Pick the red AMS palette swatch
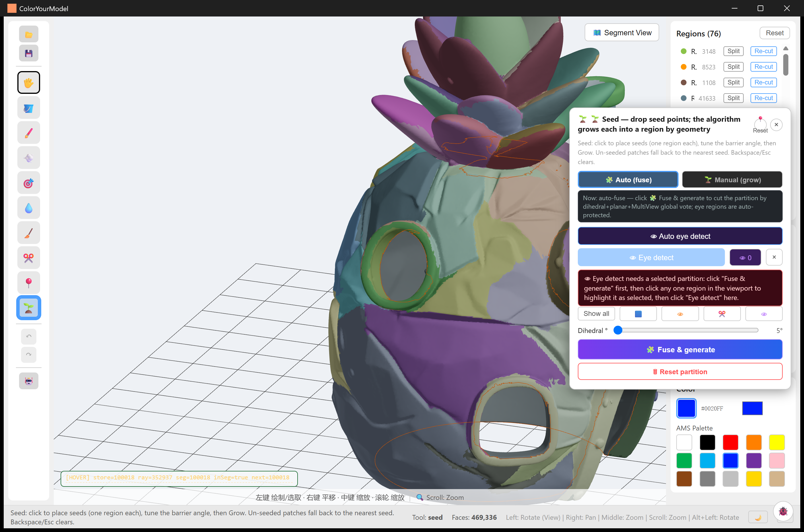This screenshot has width=804, height=532. click(730, 442)
